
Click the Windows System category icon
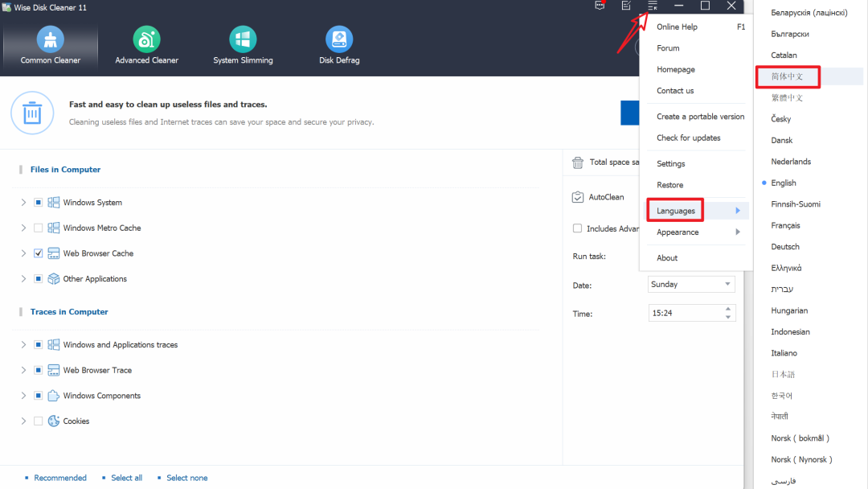54,202
